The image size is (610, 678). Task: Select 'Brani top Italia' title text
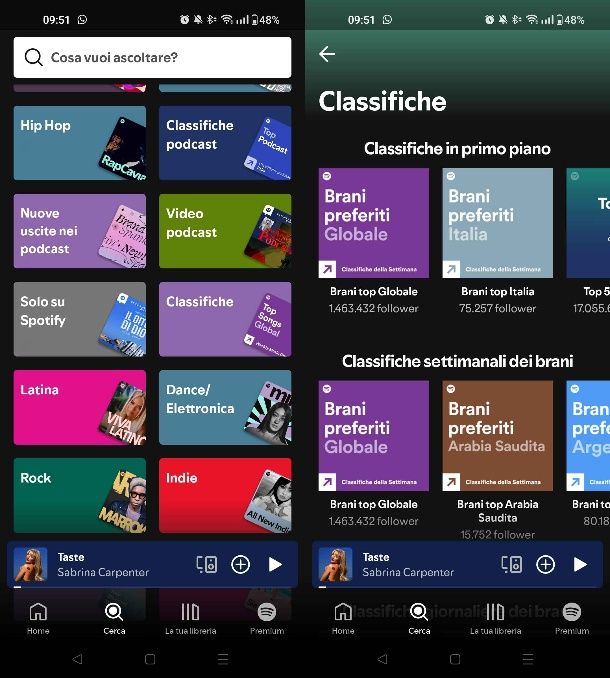[498, 292]
